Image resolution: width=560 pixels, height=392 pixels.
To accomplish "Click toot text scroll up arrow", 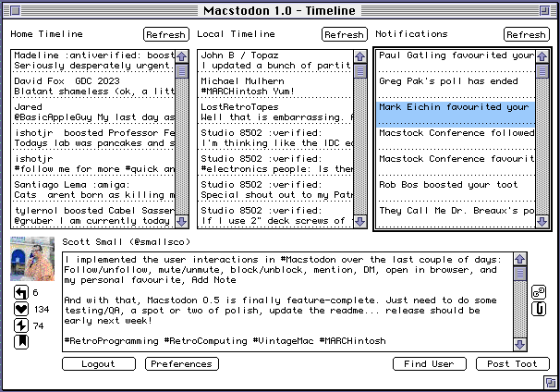I will (x=519, y=259).
